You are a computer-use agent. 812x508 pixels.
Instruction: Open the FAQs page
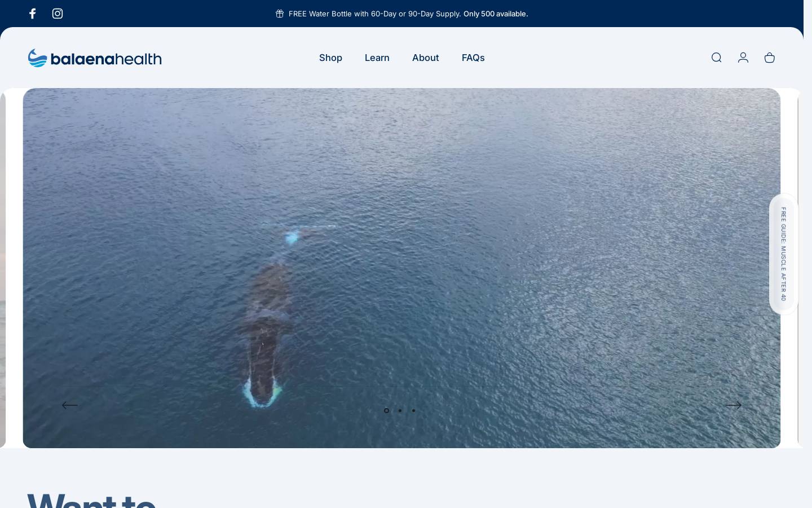(473, 58)
